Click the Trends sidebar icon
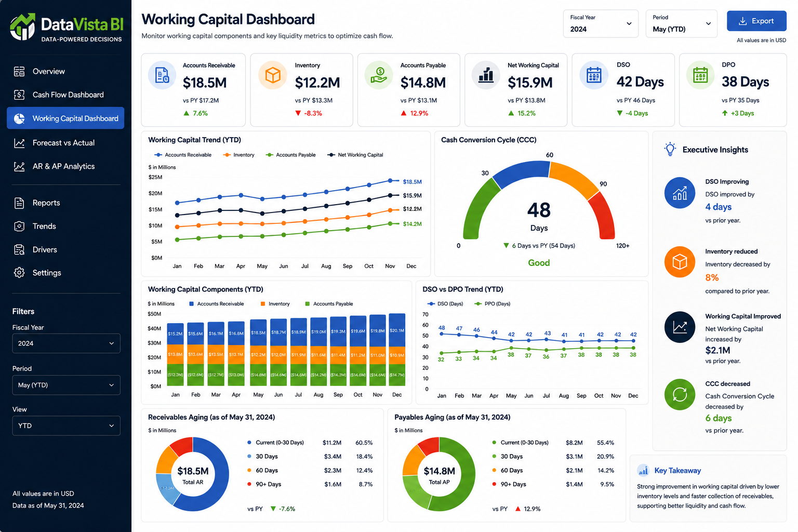 tap(19, 226)
